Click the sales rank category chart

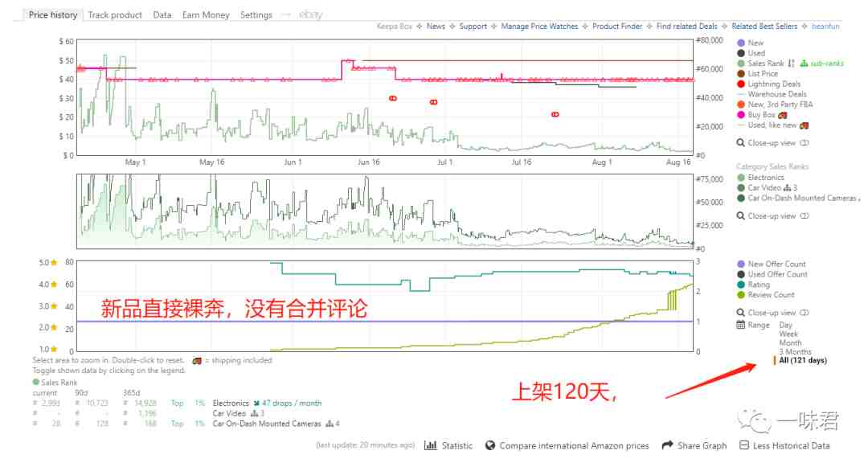point(385,211)
